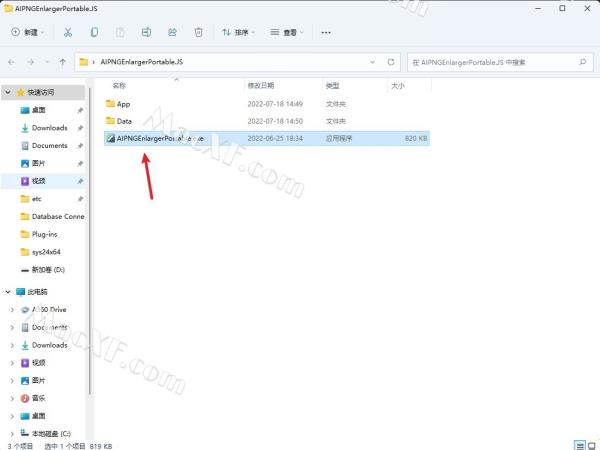Click the search box for AIPNGEnlargerPortable.JS

[501, 62]
